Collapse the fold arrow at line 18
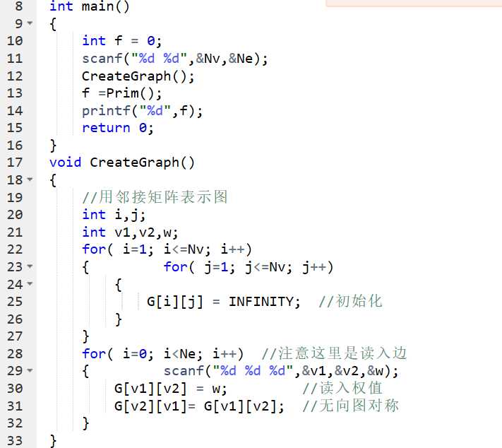The width and height of the screenshot is (502, 448). point(30,179)
